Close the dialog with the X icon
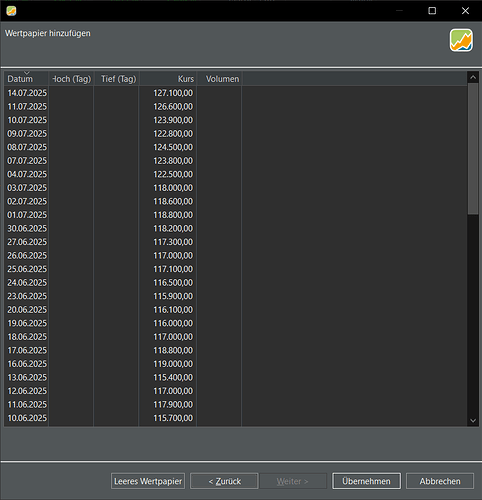The width and height of the screenshot is (482, 500). click(x=465, y=11)
